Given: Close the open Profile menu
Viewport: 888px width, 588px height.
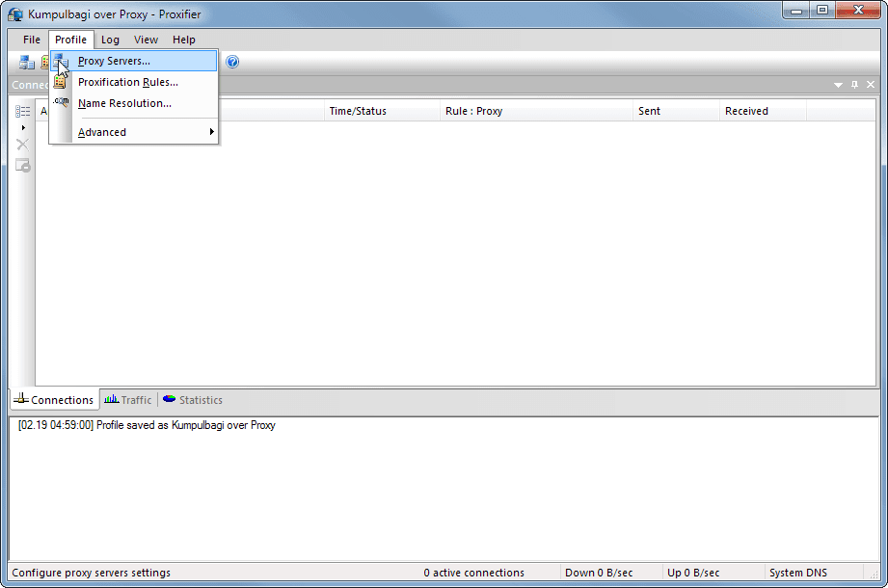Looking at the screenshot, I should click(70, 40).
